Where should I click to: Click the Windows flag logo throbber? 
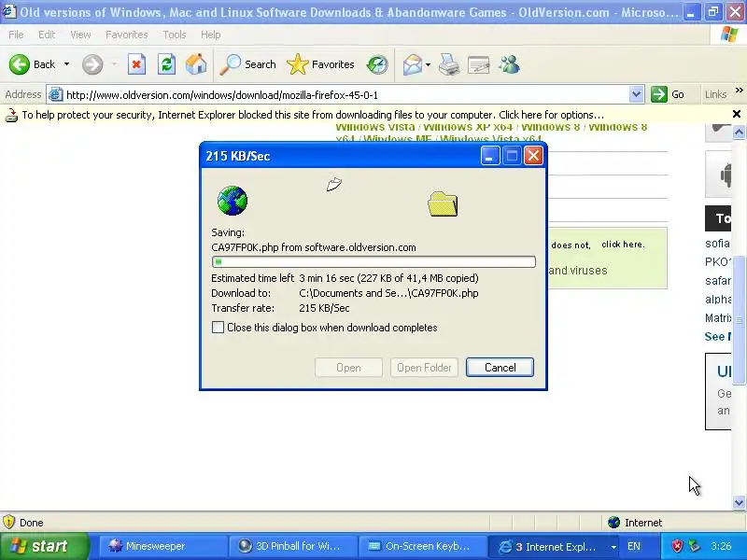729,35
